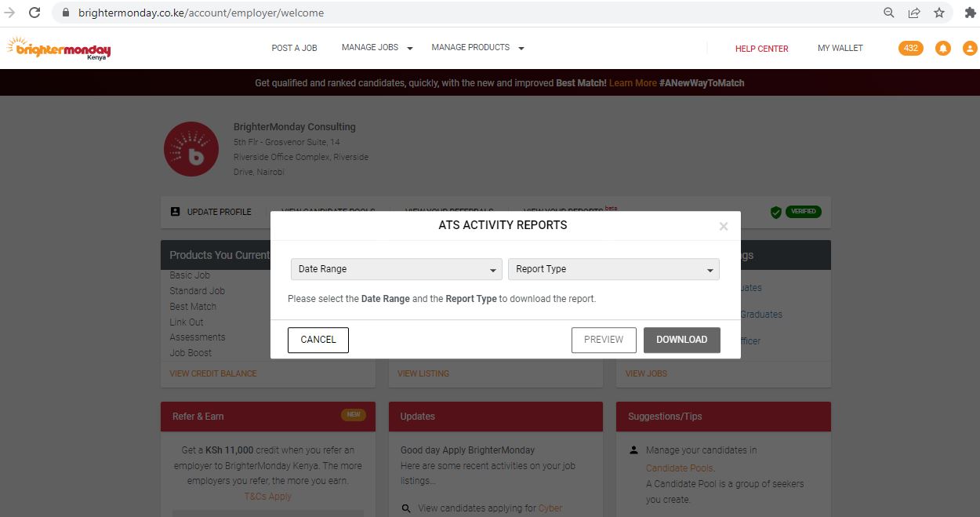Click the Basic Job product entry
The width and height of the screenshot is (980, 517).
pyautogui.click(x=191, y=275)
